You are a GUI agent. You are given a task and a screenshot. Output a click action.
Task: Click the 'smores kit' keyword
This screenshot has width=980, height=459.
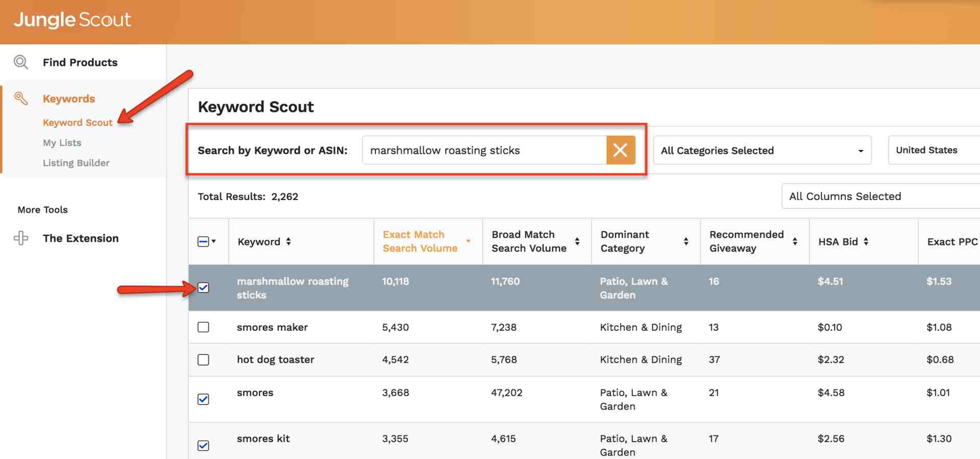(x=263, y=439)
